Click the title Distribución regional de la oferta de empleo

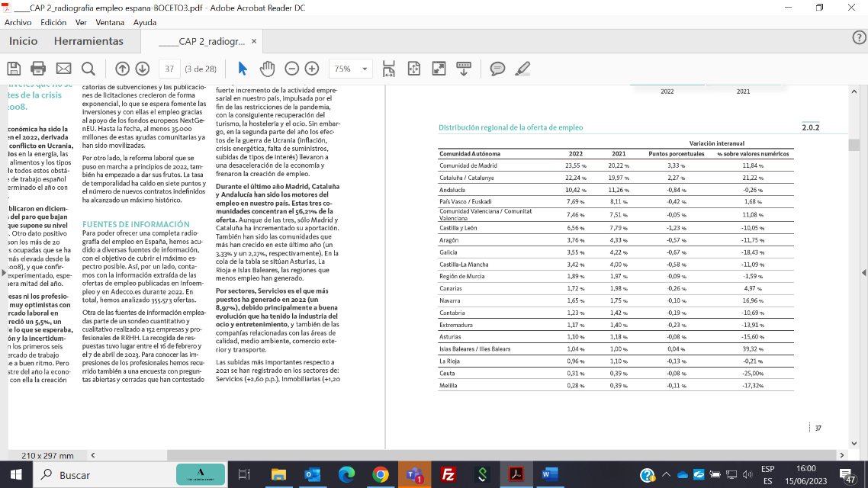[x=510, y=127]
